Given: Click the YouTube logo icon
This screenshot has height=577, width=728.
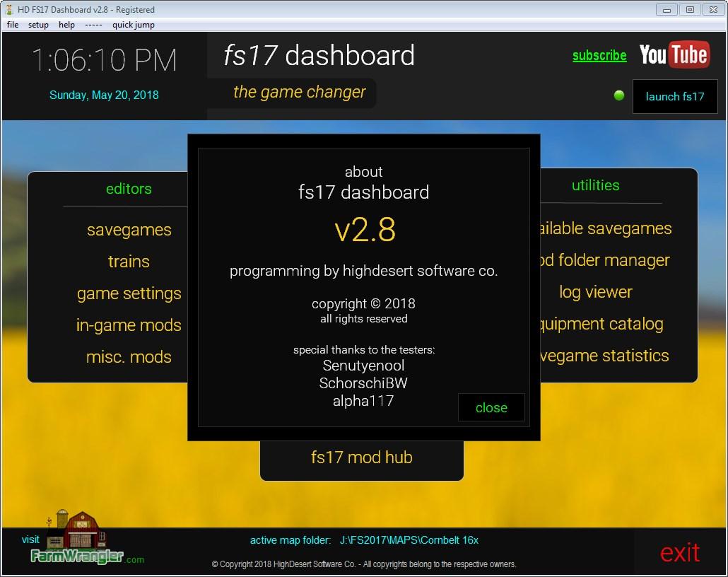Looking at the screenshot, I should 674,55.
